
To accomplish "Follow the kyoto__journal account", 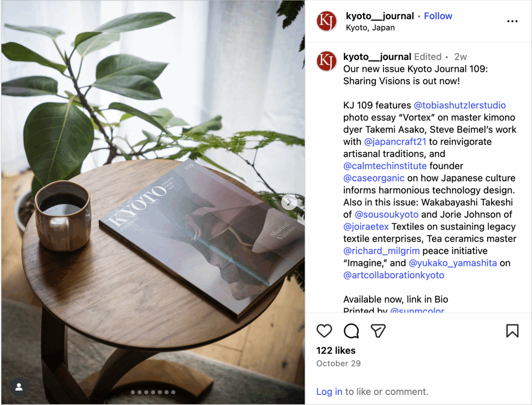I will 438,16.
